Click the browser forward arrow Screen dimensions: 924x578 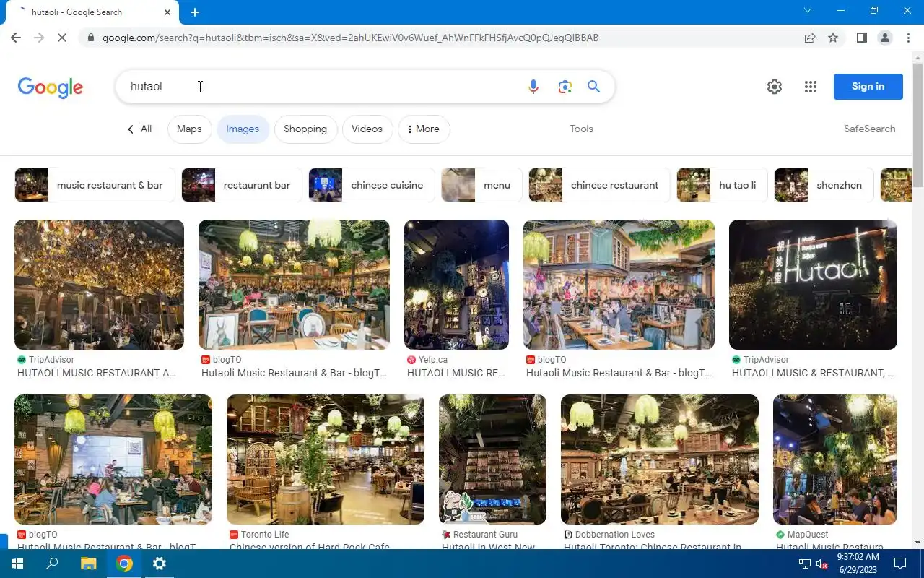pyautogui.click(x=39, y=38)
